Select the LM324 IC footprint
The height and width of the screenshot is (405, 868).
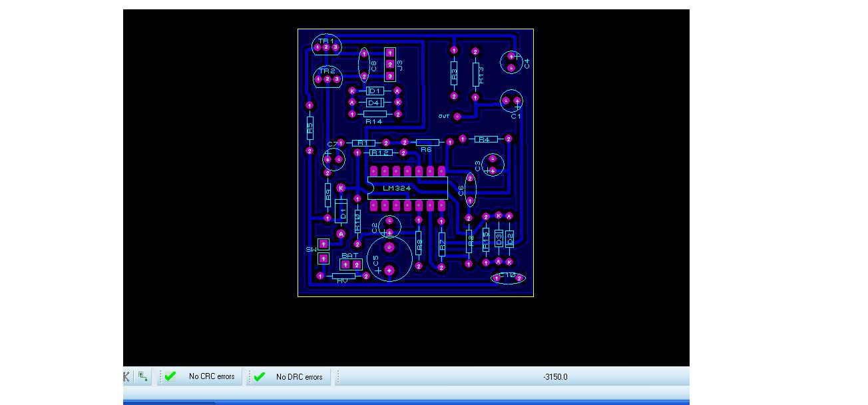(x=406, y=188)
